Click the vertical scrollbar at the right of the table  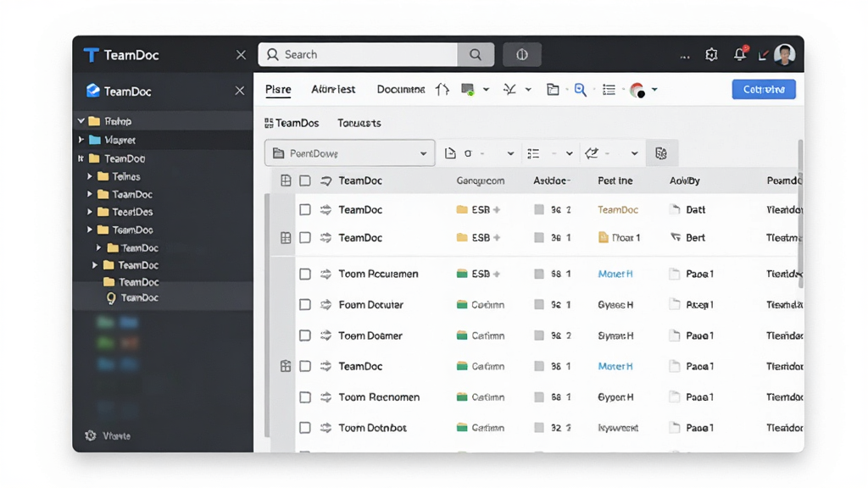[x=800, y=213]
